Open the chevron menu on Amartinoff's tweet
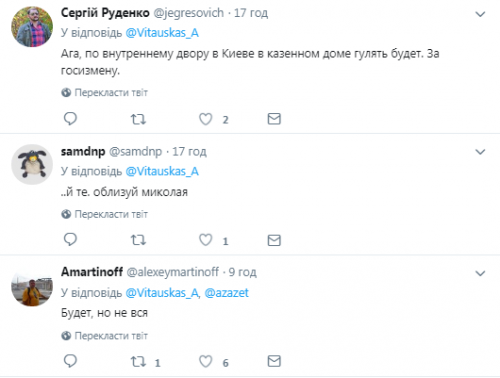This screenshot has height=378, width=500. [480, 273]
